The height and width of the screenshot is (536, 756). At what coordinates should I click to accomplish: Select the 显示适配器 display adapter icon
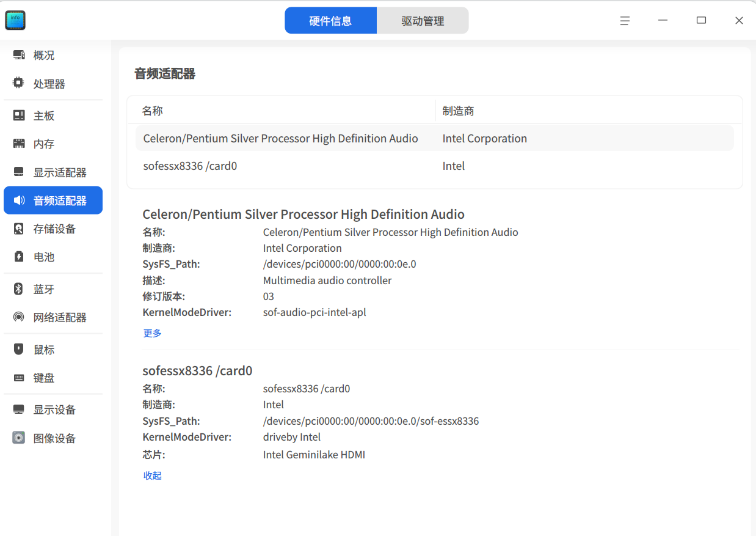19,172
